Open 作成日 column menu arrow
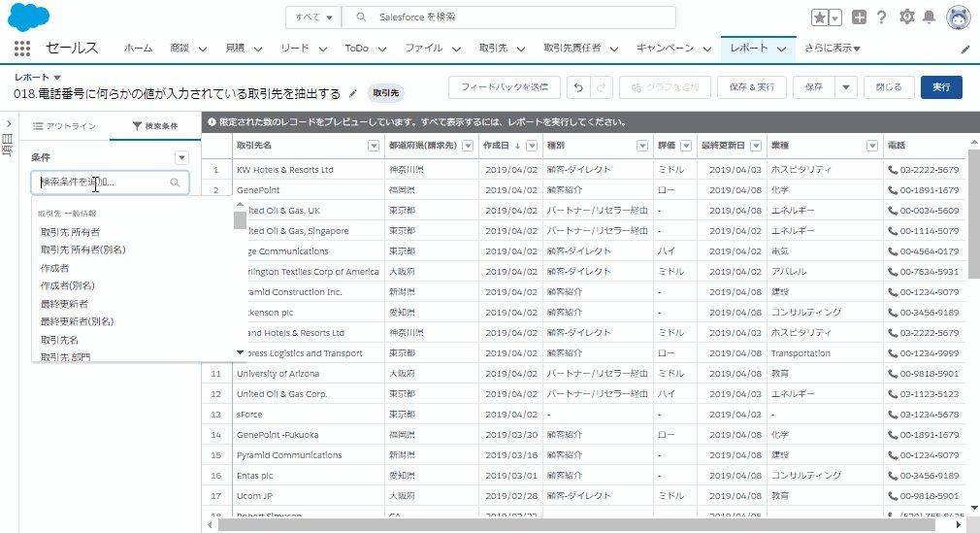This screenshot has height=533, width=980. pos(532,146)
